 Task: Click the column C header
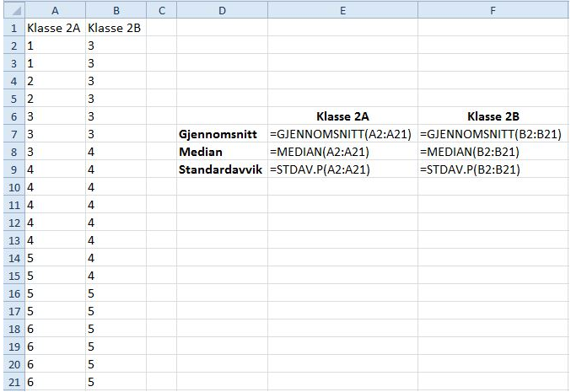(161, 9)
